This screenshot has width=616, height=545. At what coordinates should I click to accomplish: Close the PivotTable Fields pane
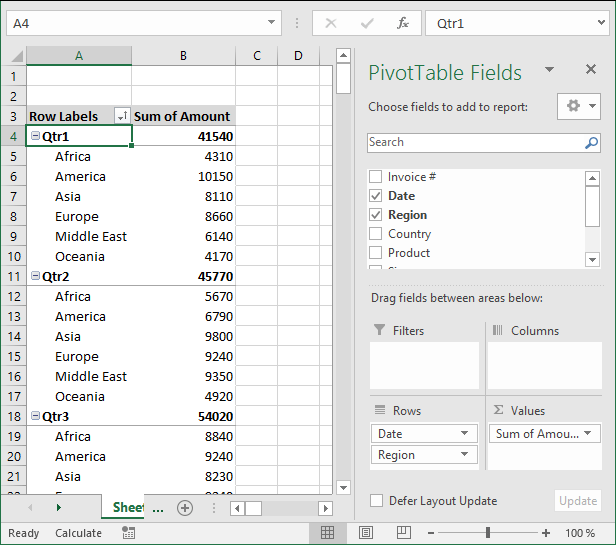click(591, 70)
